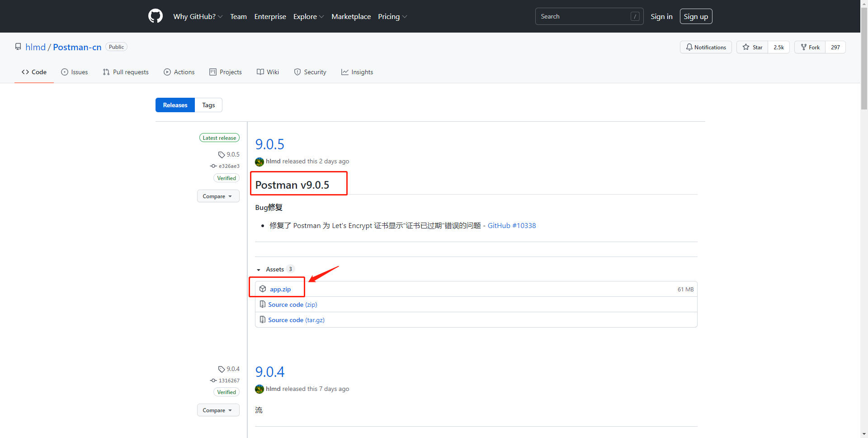Switch to the Issues tab
The width and height of the screenshot is (868, 438).
(x=75, y=72)
